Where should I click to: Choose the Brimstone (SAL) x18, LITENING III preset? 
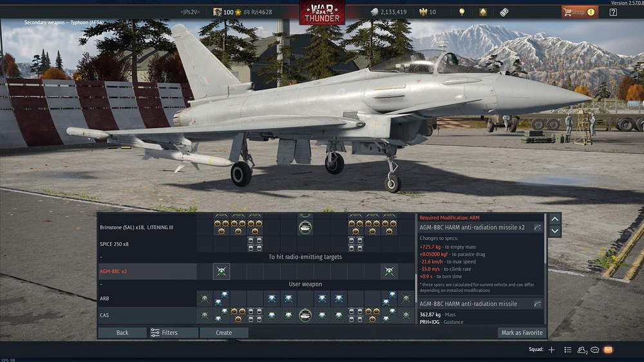point(147,227)
